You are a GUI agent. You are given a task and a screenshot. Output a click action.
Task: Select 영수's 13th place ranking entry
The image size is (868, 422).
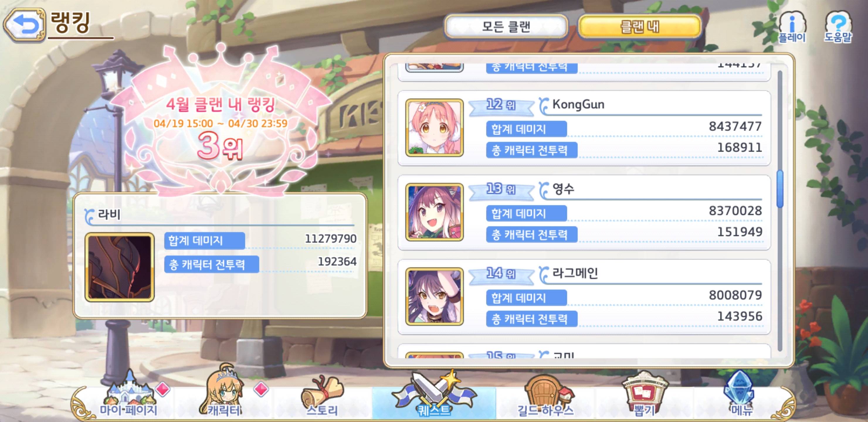[x=584, y=212]
